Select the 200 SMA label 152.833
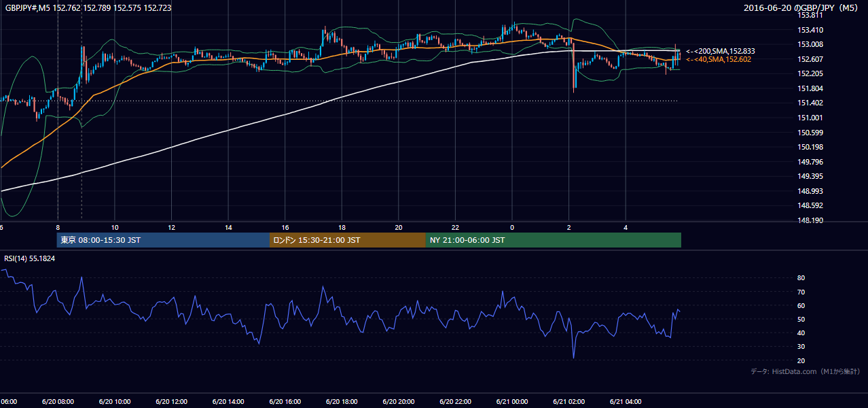This screenshot has height=408, width=868. tap(721, 51)
